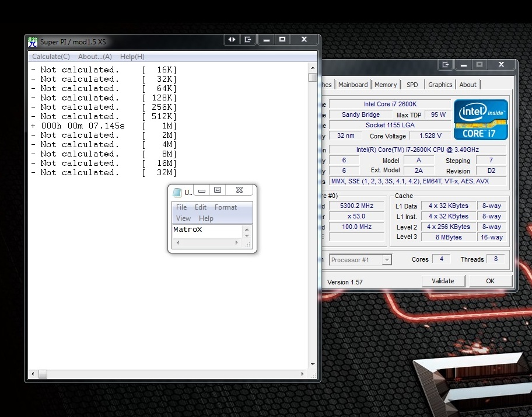Open the About...(A) menu in Super PI
Viewport: 532px width, 417px height.
point(94,57)
